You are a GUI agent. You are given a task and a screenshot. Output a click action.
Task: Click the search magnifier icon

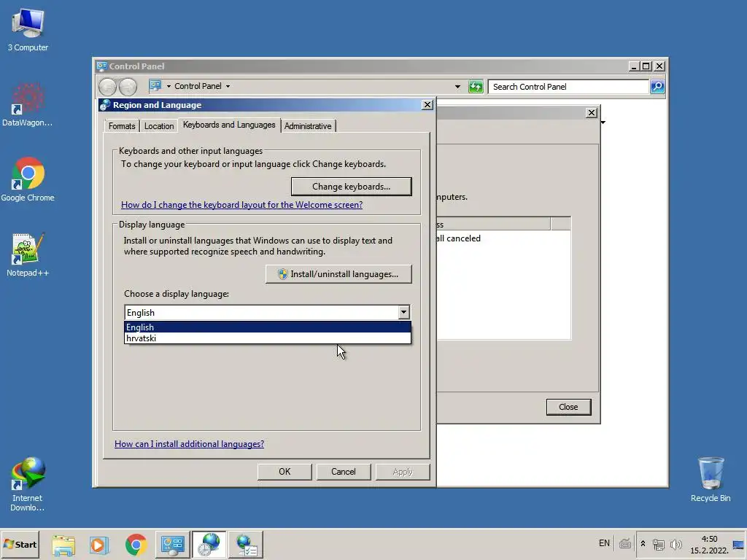click(657, 87)
